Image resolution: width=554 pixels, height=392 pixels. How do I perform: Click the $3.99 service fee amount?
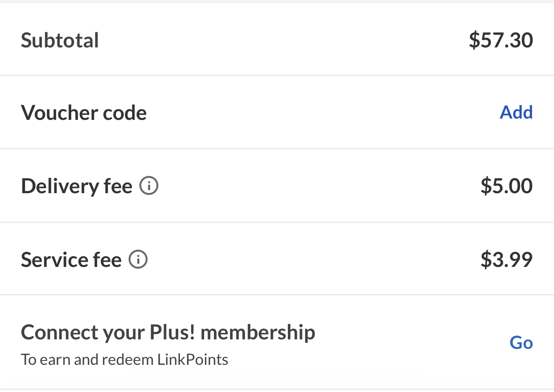pyautogui.click(x=507, y=259)
